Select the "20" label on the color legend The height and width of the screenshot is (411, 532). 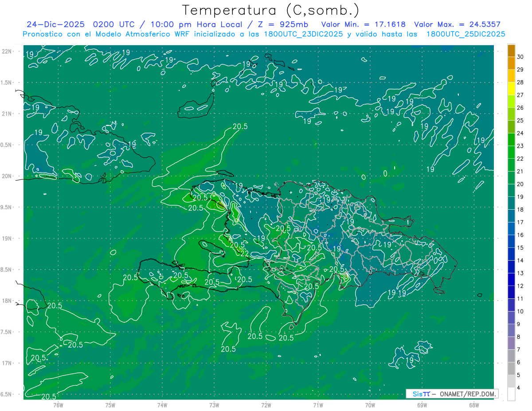tap(520, 184)
